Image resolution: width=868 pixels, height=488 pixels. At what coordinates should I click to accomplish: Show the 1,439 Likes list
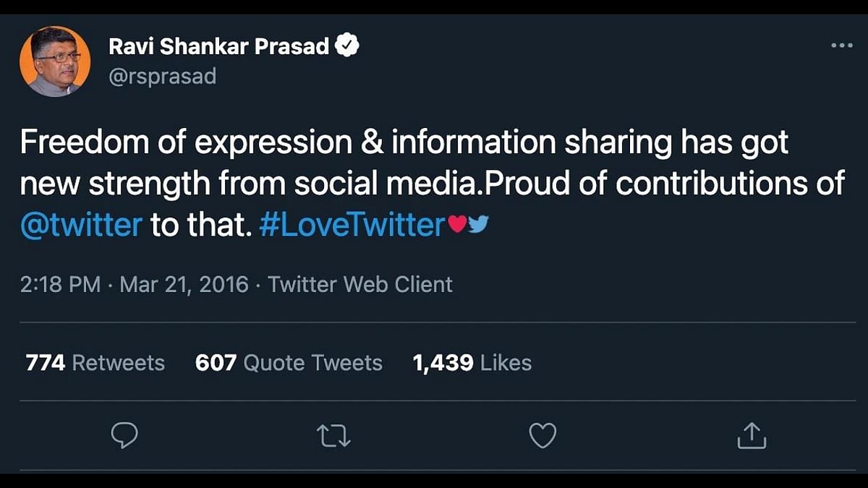pyautogui.click(x=472, y=362)
